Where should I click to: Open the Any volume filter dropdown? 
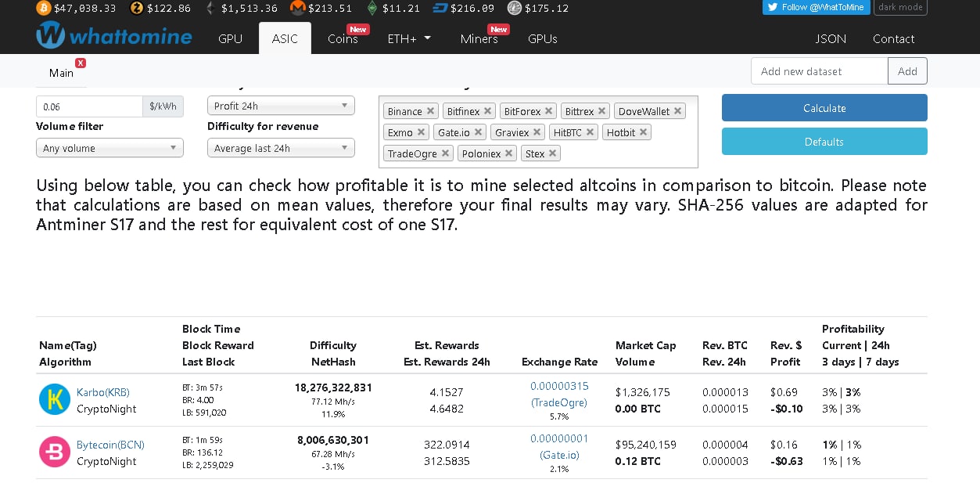109,148
